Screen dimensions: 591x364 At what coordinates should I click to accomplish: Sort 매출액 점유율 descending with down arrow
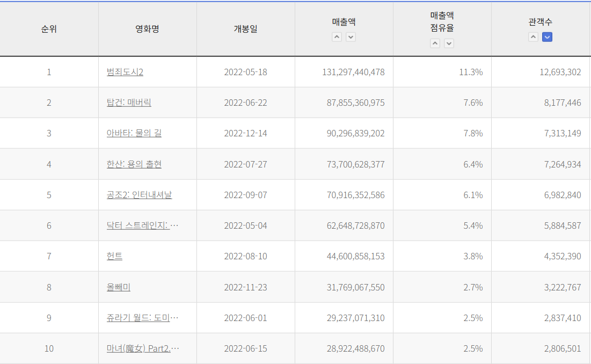(449, 43)
